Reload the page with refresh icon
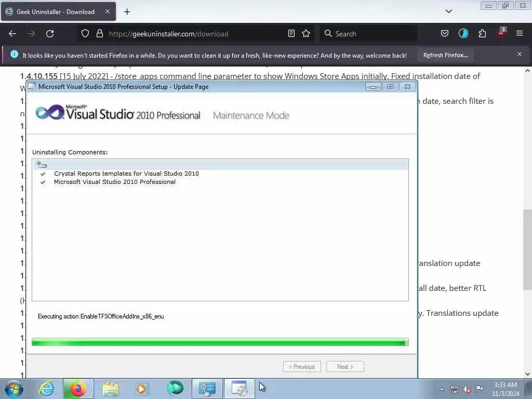Image resolution: width=532 pixels, height=399 pixels. point(50,34)
